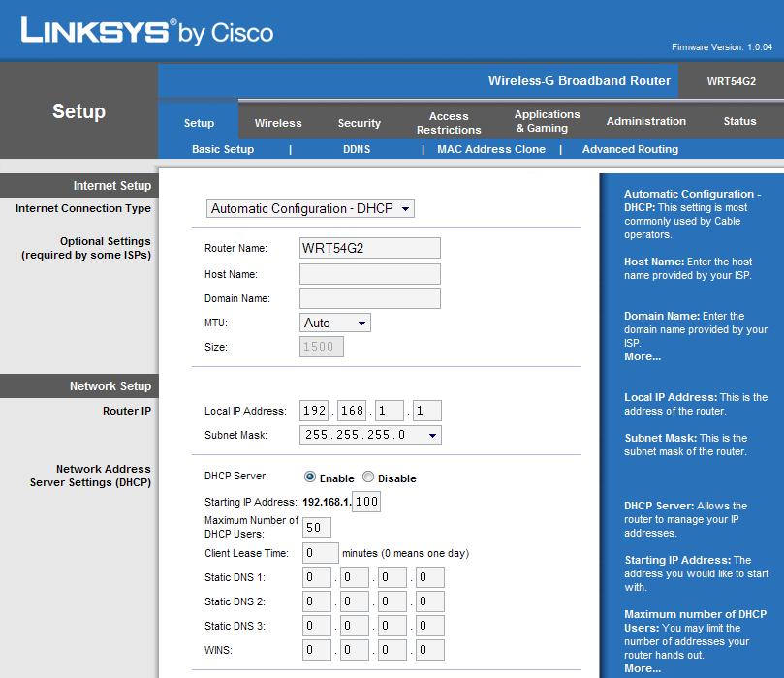Click the More link under Maximum DHCP Users help
Image resolution: width=784 pixels, height=678 pixels.
coord(643,668)
